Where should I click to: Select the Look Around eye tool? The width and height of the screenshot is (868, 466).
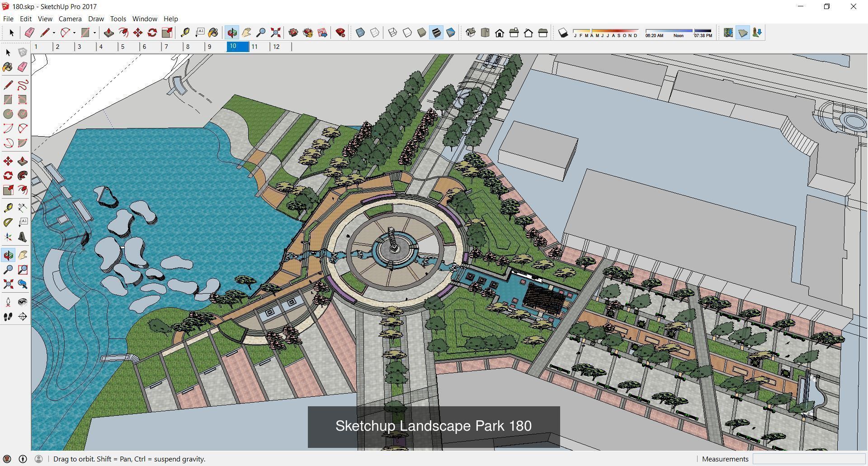[x=23, y=302]
